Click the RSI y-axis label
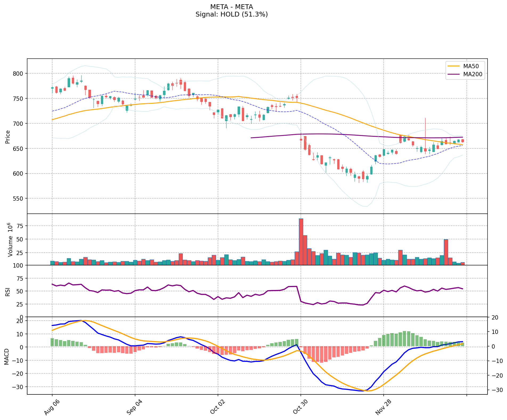Viewport: 507px width, 420px height. 8,292
